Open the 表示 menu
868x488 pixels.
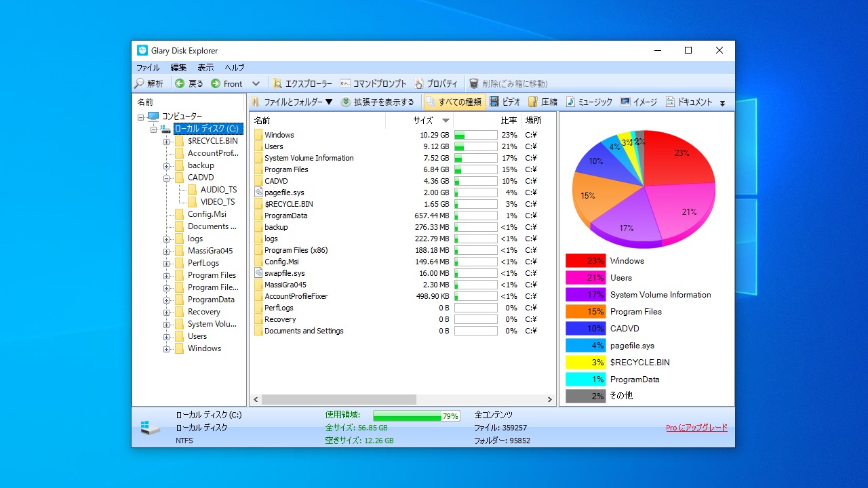pos(205,68)
